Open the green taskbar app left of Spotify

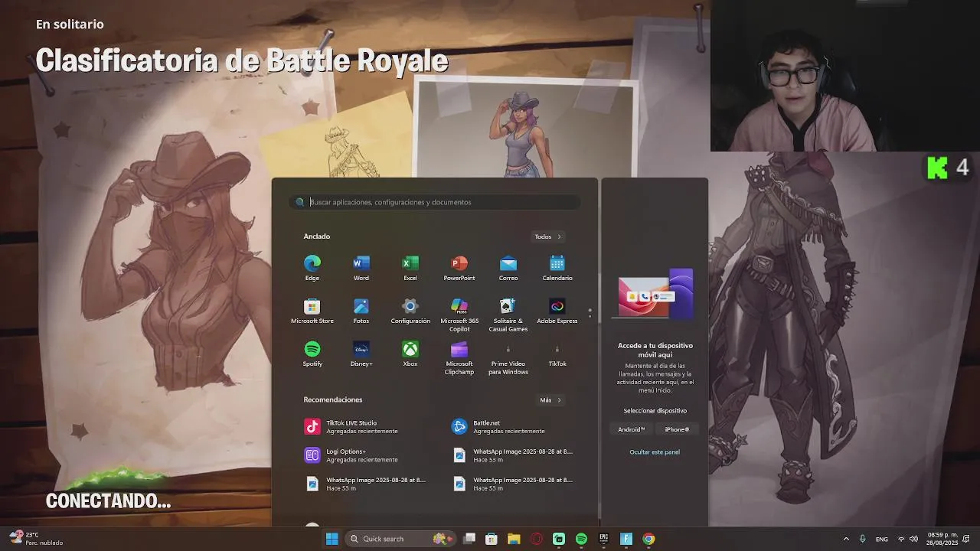(x=559, y=539)
